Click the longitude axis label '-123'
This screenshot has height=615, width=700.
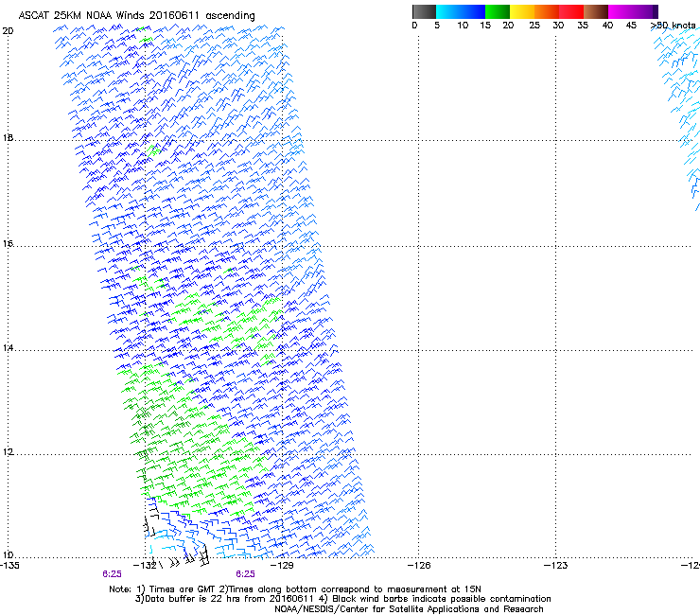[x=556, y=566]
